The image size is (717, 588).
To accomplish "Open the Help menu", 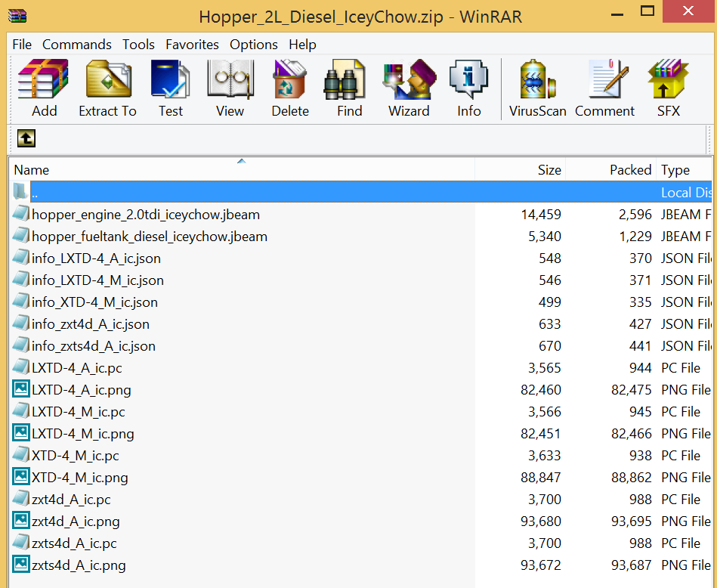I will pyautogui.click(x=302, y=45).
